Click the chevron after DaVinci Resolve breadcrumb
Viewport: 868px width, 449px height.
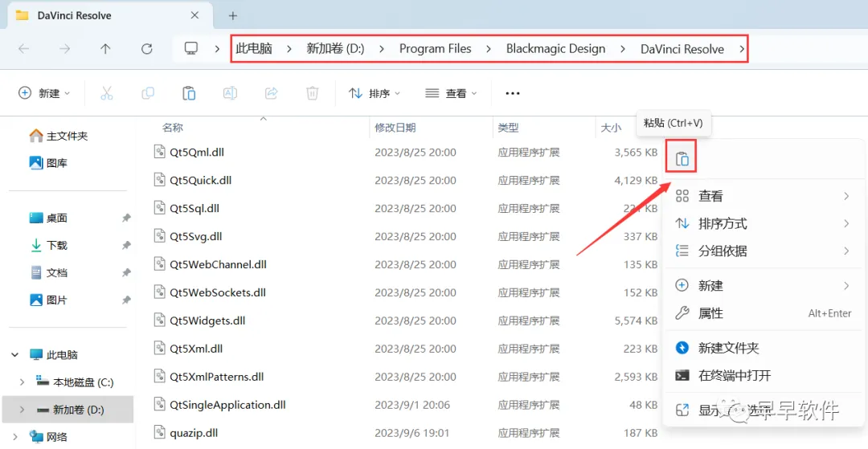742,49
